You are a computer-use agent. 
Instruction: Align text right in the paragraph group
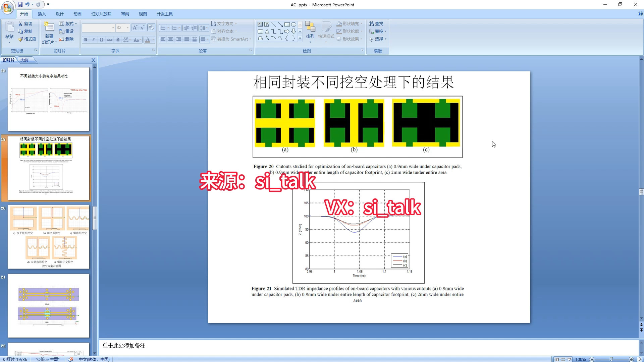click(x=179, y=40)
